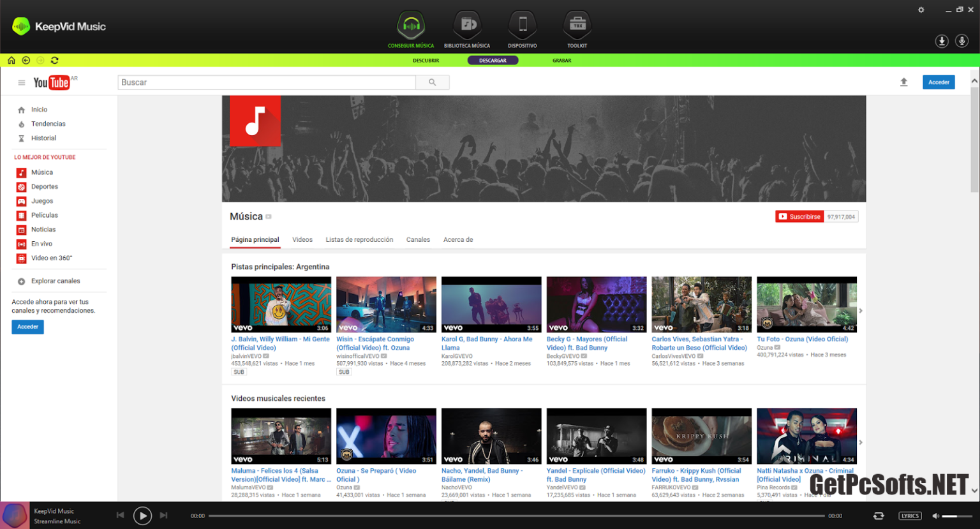This screenshot has height=529, width=980.
Task: Open Natti Natasha Criminal thumbnail
Action: click(x=807, y=436)
